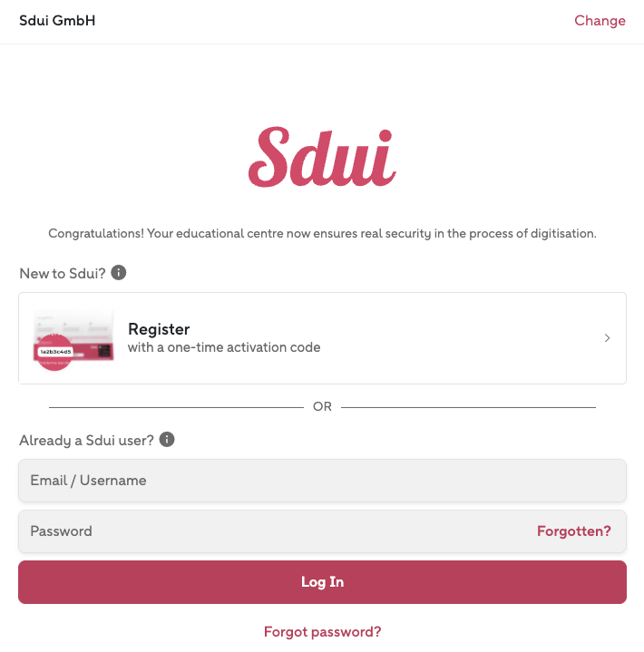644x652 pixels.
Task: Click the Sdui logo
Action: 322,158
